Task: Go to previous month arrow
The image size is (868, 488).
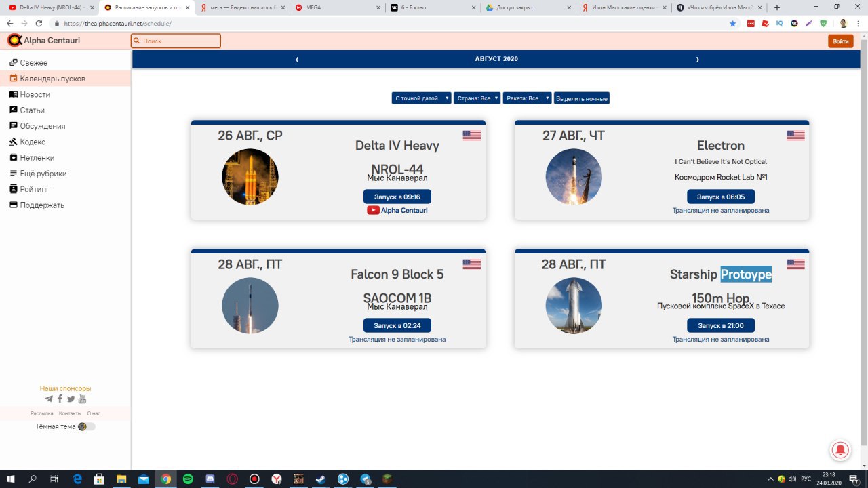Action: click(297, 59)
